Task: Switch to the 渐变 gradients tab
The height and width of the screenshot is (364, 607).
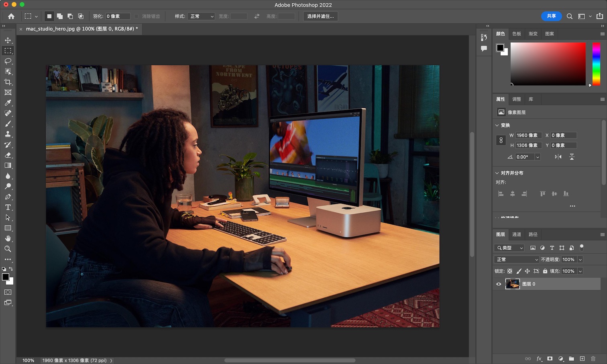Action: (533, 34)
